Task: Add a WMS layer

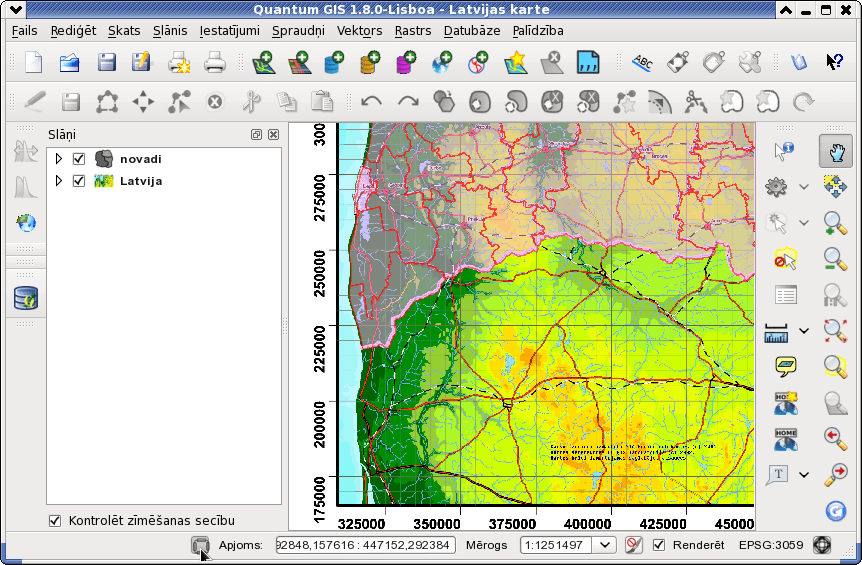Action: tap(441, 63)
